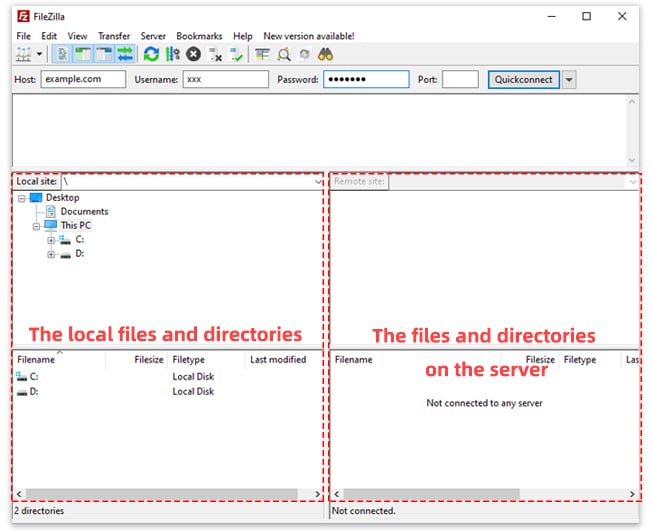
Task: Toggle remote directory tree display
Action: pyautogui.click(x=104, y=54)
